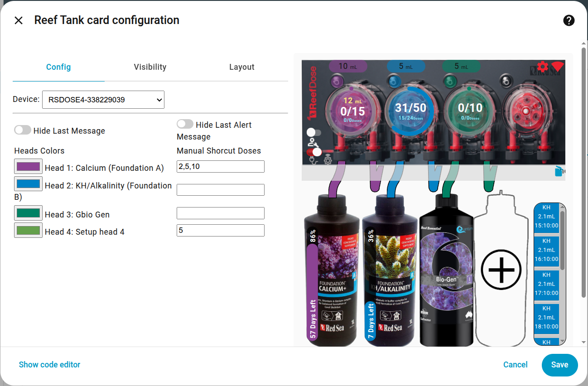The height and width of the screenshot is (386, 588).
Task: Click the Save button
Action: 559,365
